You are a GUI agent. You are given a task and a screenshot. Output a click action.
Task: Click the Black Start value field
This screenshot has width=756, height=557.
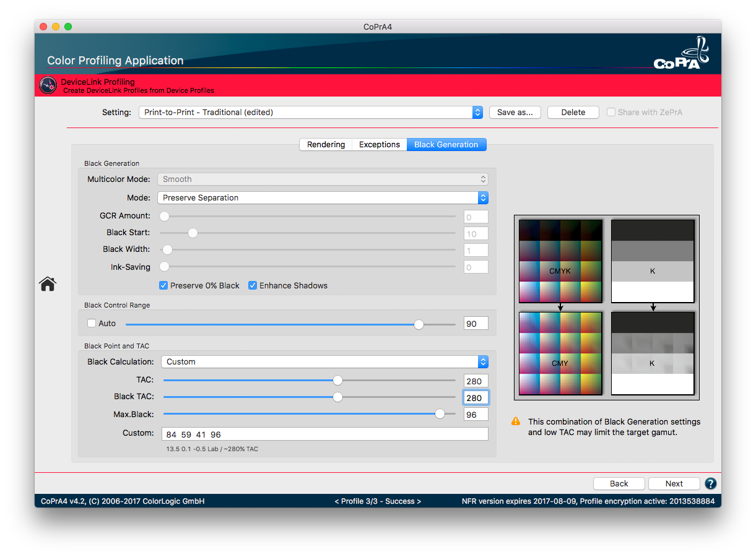pyautogui.click(x=476, y=233)
